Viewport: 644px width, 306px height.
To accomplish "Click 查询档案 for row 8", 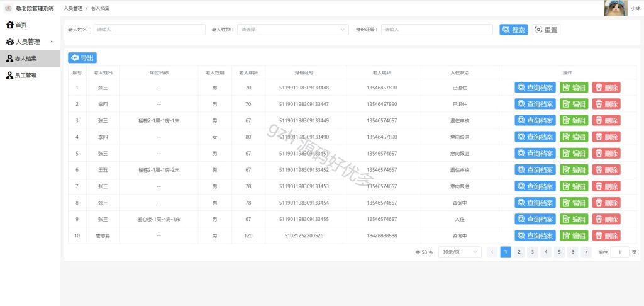I will point(535,203).
